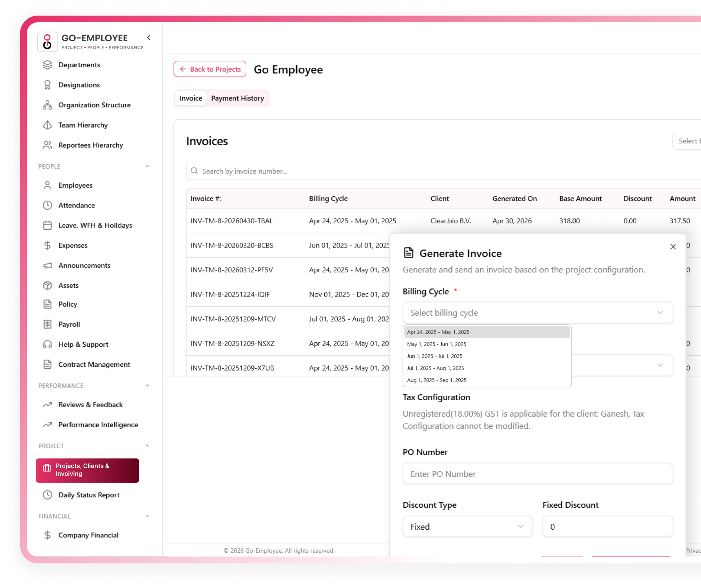The width and height of the screenshot is (701, 588).
Task: Open the Payroll menu item
Action: [69, 324]
